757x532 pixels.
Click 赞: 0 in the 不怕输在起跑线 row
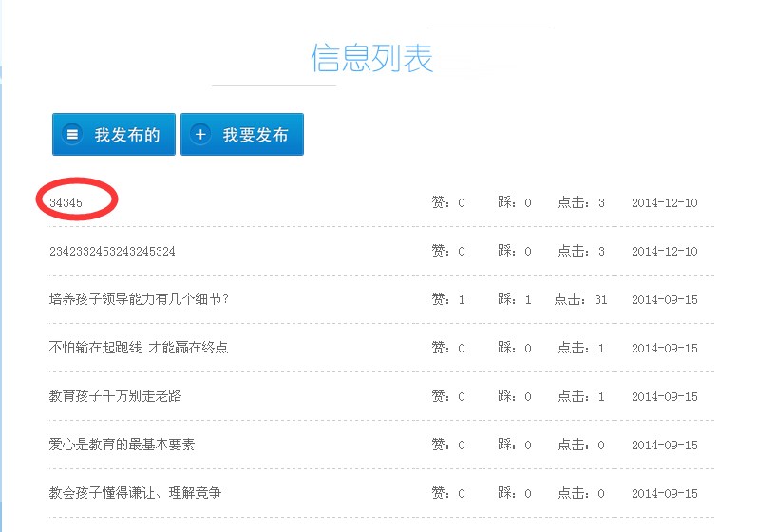[x=448, y=348]
